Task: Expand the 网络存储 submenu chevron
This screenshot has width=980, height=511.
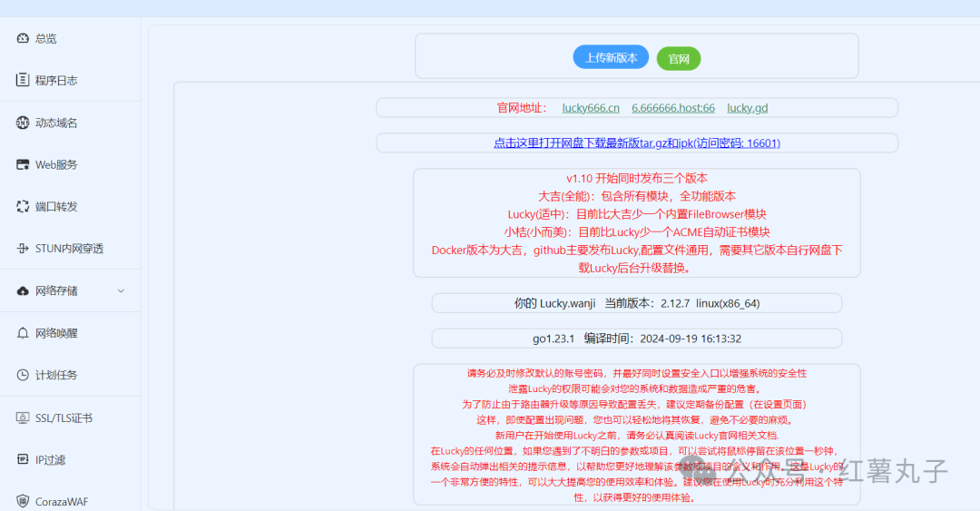Action: tap(122, 290)
